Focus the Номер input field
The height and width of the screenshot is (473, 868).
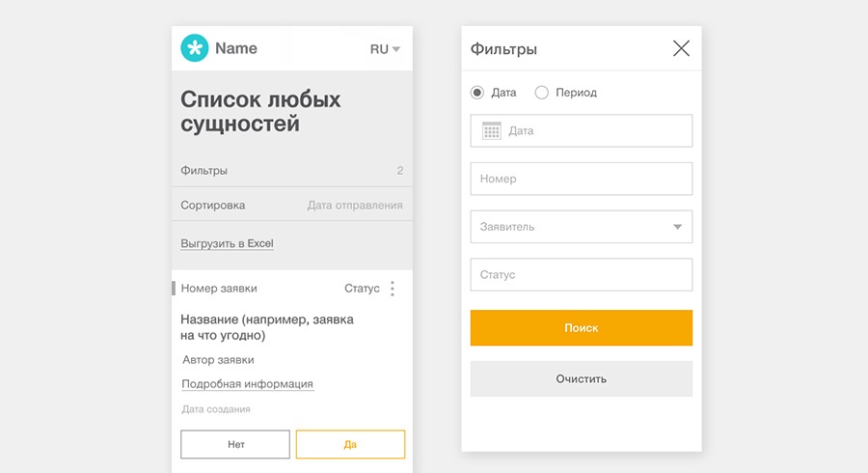tap(582, 179)
